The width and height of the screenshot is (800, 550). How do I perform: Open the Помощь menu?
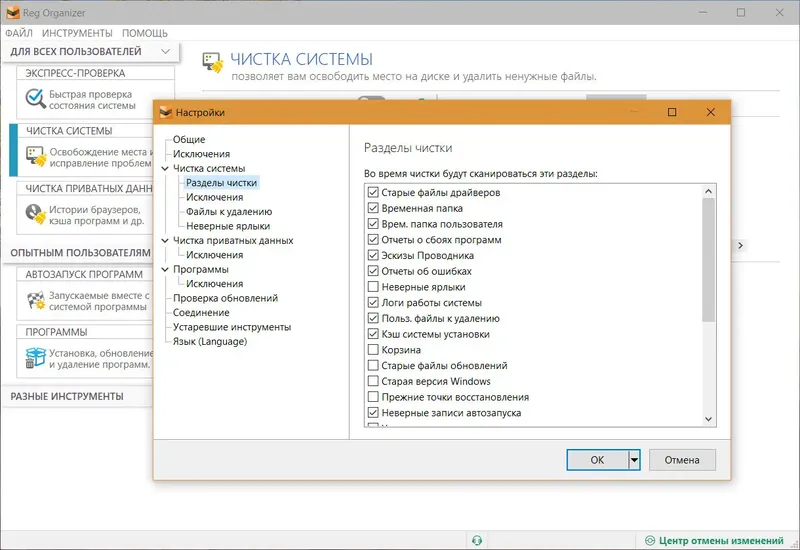pos(145,33)
